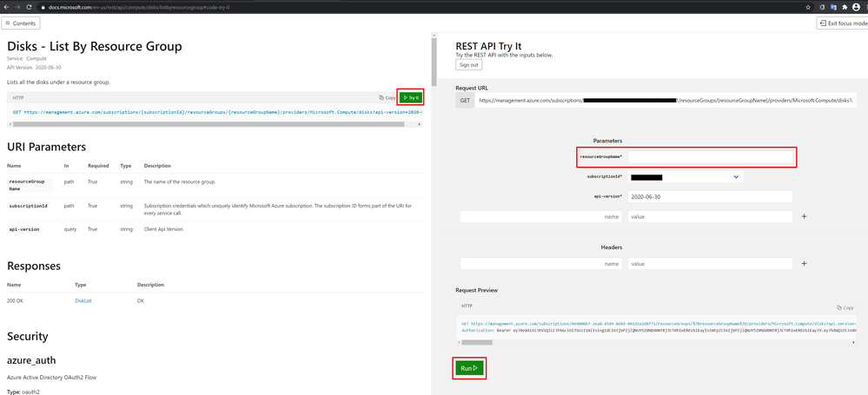Add a header with the green plus icon

(x=805, y=264)
